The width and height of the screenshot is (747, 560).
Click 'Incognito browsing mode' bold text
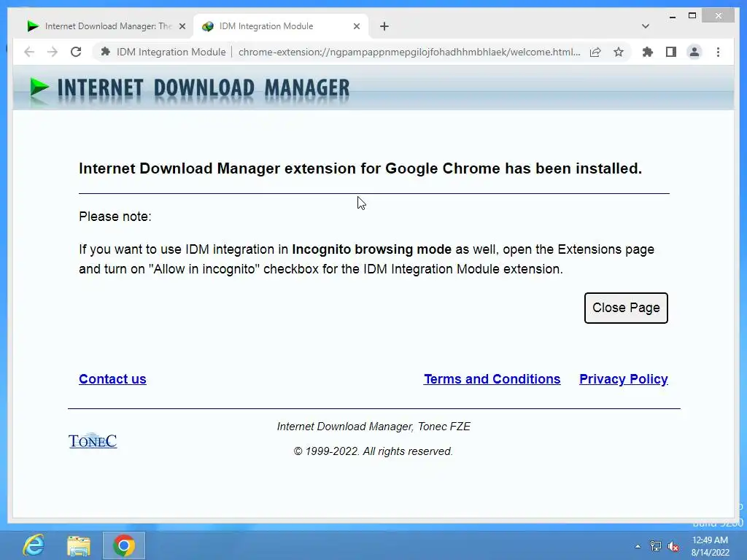pos(371,249)
